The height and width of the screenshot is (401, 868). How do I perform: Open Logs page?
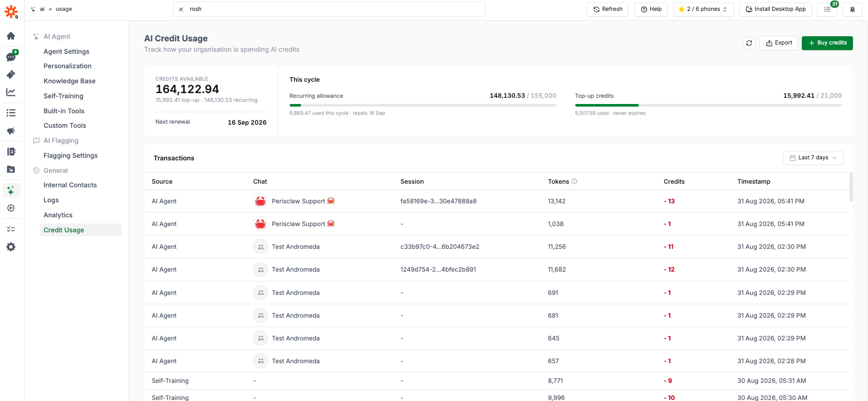51,200
